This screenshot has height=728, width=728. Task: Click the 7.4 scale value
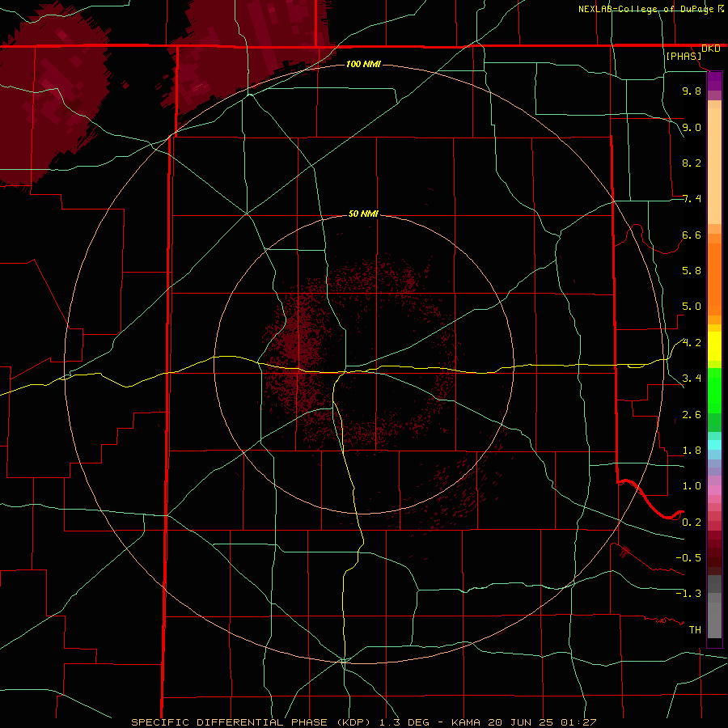(692, 199)
